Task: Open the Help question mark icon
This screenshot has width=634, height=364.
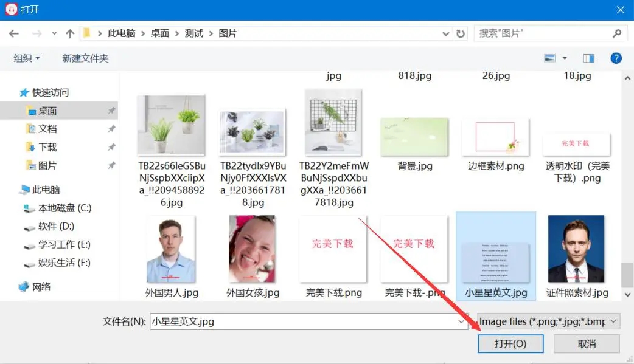Action: point(616,58)
